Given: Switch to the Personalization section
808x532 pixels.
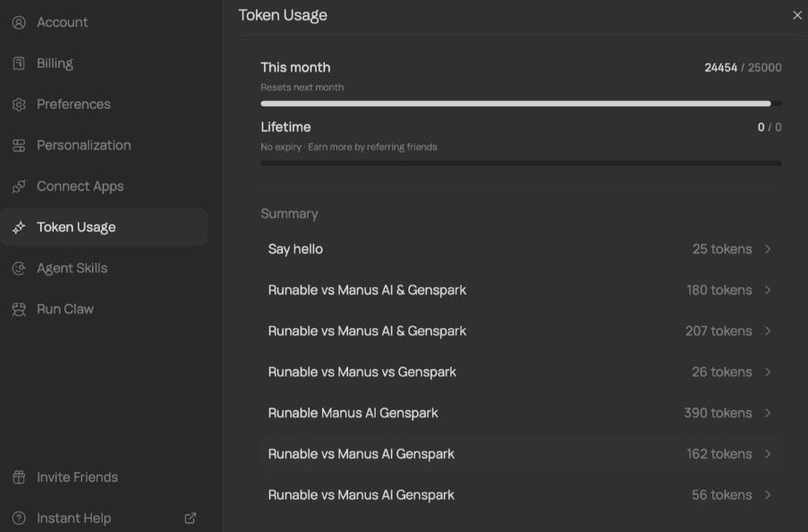Looking at the screenshot, I should (x=104, y=146).
